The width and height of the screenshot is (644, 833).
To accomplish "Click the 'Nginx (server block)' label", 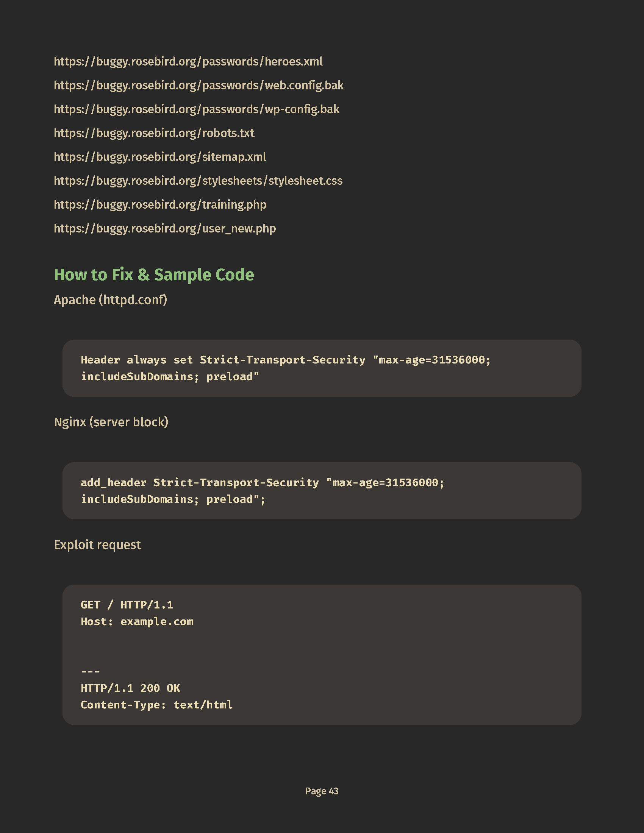I will 111,422.
